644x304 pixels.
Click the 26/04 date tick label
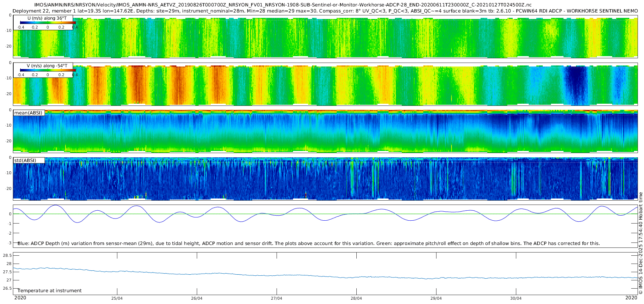tap(197, 298)
